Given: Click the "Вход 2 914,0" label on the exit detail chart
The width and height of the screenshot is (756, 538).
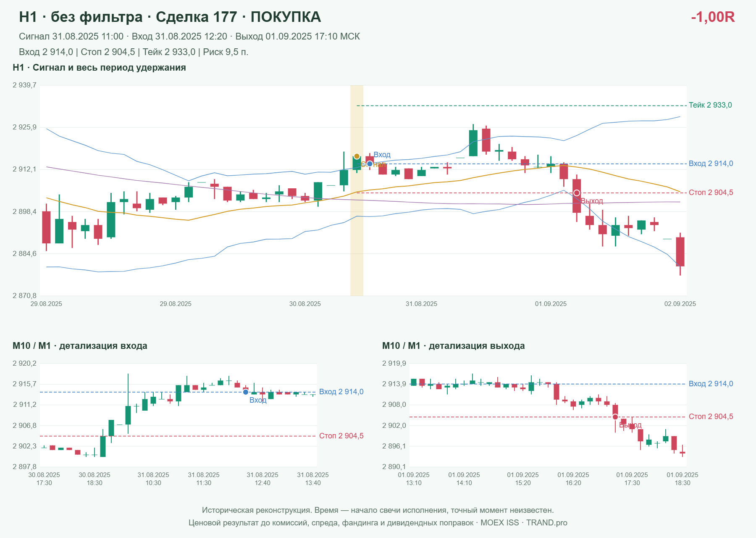Looking at the screenshot, I should click(711, 384).
